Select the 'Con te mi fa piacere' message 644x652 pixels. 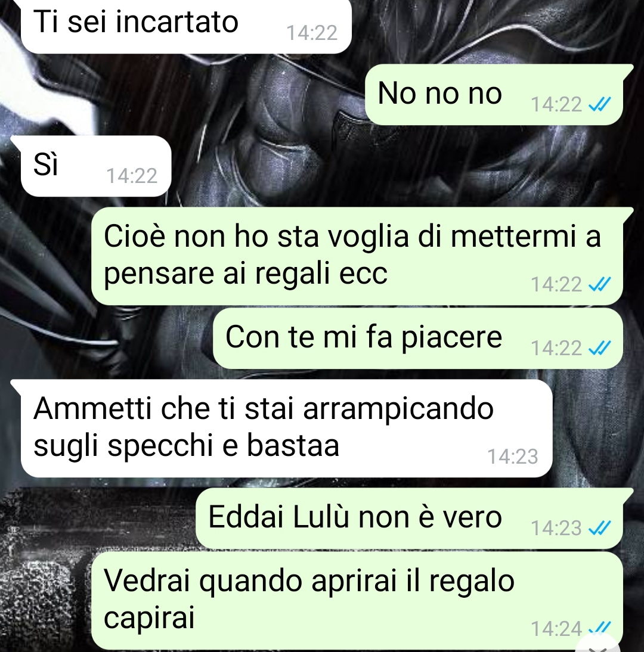click(x=418, y=338)
